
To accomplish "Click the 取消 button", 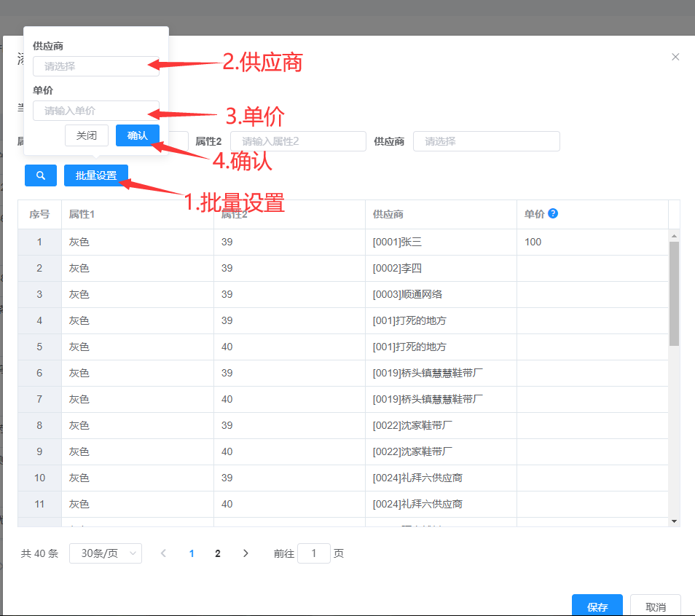I will (655, 606).
